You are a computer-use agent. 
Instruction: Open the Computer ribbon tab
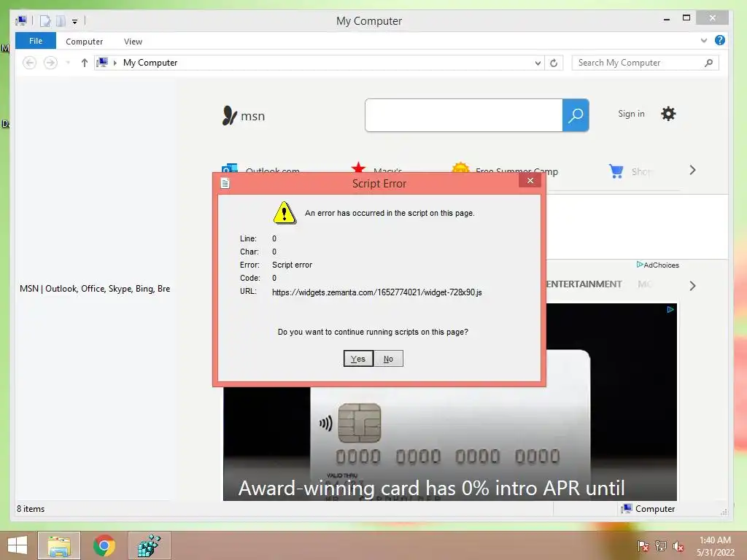85,42
